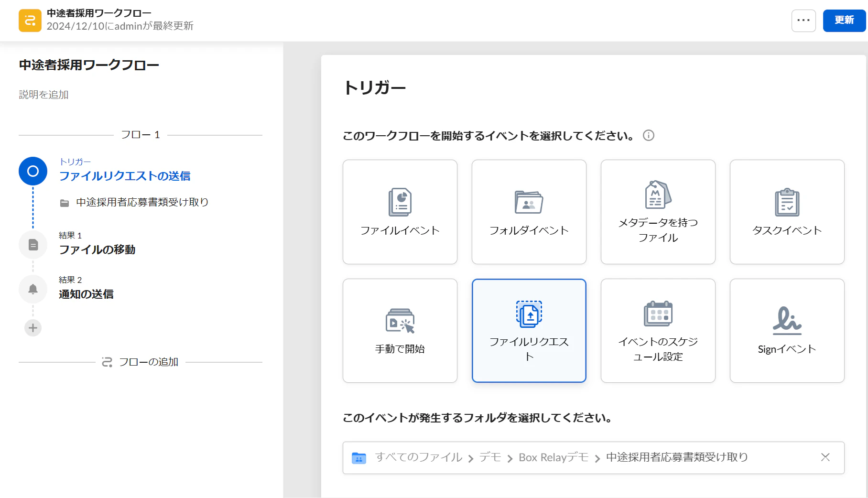
Task: Select the file move icon for 結果 1
Action: click(x=33, y=245)
